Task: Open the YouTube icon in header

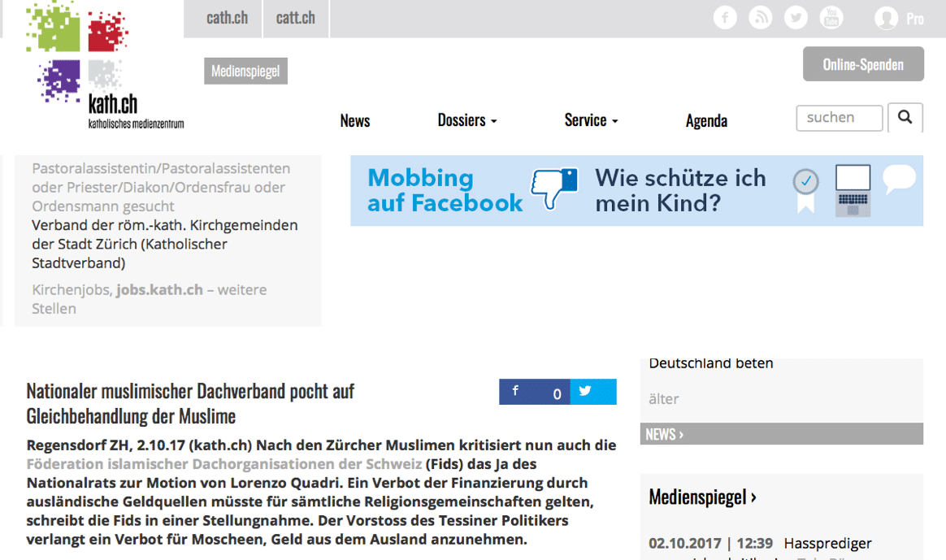Action: (831, 17)
